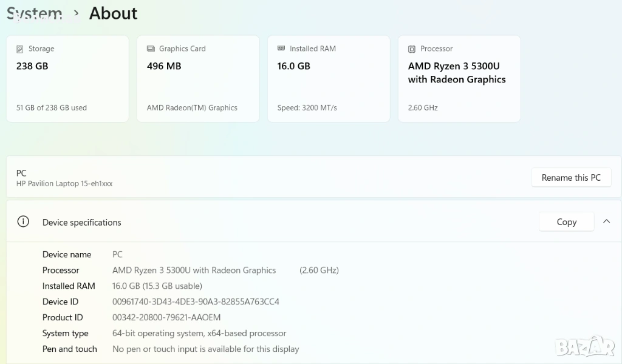622x364 pixels.
Task: Click the Storage drive icon
Action: [20, 49]
